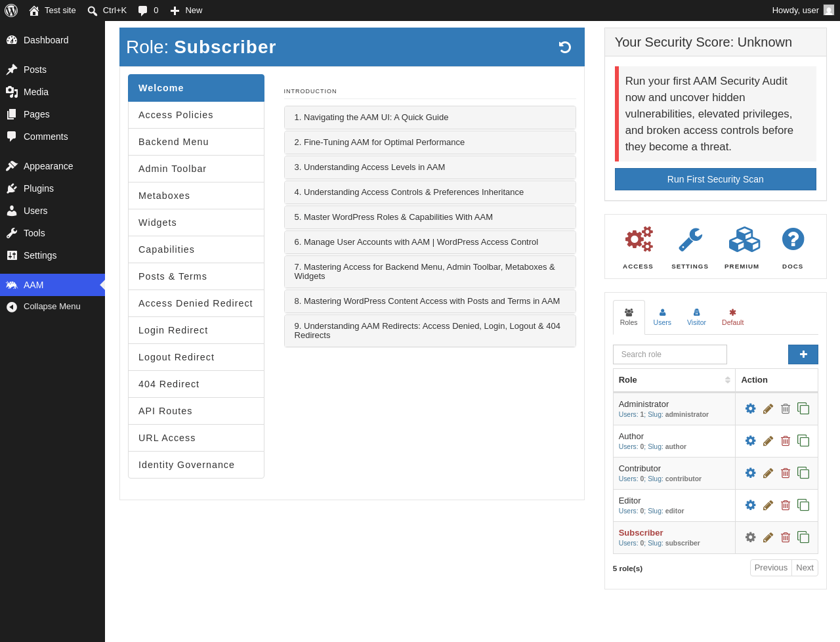Switch to the Visitor tab

click(696, 318)
